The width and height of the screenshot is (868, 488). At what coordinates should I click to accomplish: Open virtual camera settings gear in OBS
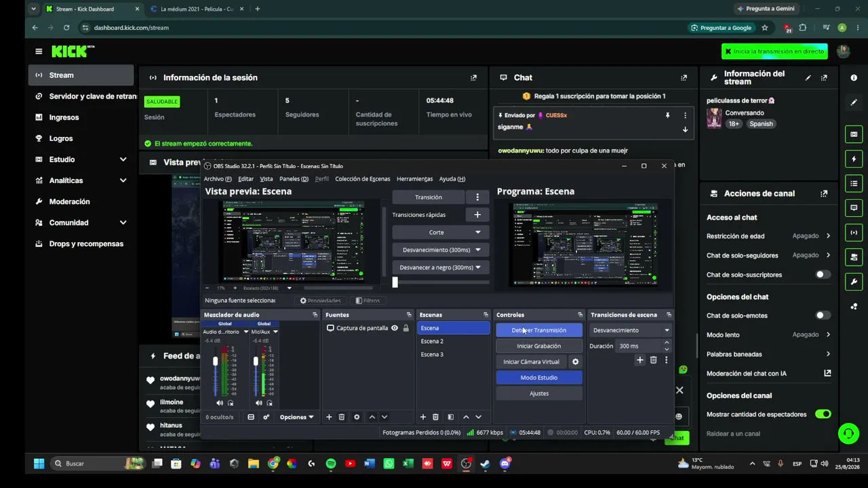click(576, 362)
